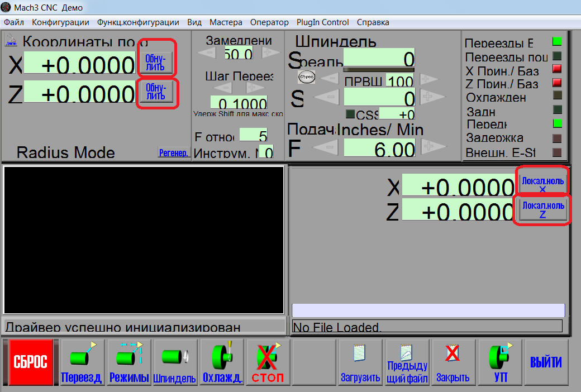Viewport: 581px width, 392px height.
Task: Click the Инструм. tool number field
Action: coord(266,151)
